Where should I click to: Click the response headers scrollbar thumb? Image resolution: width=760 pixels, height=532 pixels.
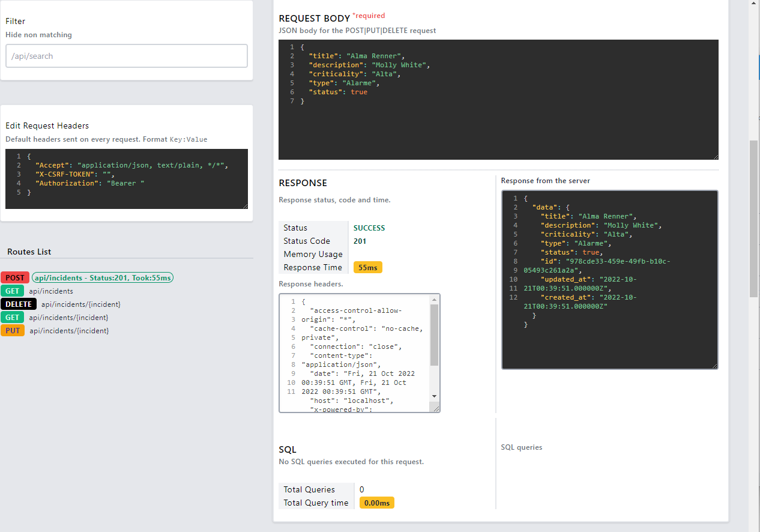tap(435, 335)
